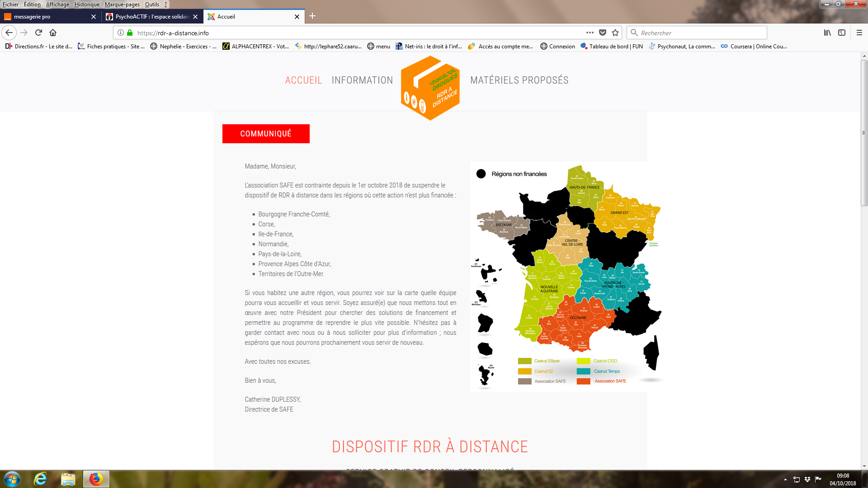Open Coursera bookmark
The image size is (868, 488).
tap(754, 46)
